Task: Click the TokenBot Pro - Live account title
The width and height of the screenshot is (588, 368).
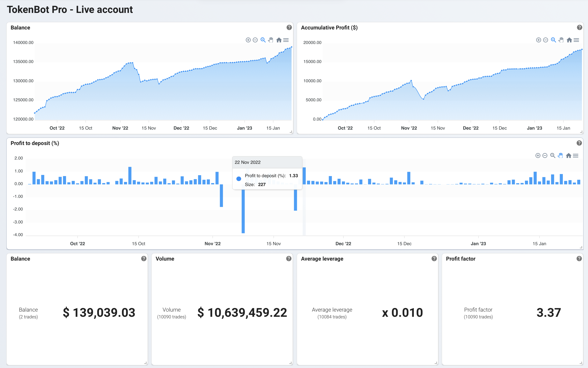Action: (70, 10)
